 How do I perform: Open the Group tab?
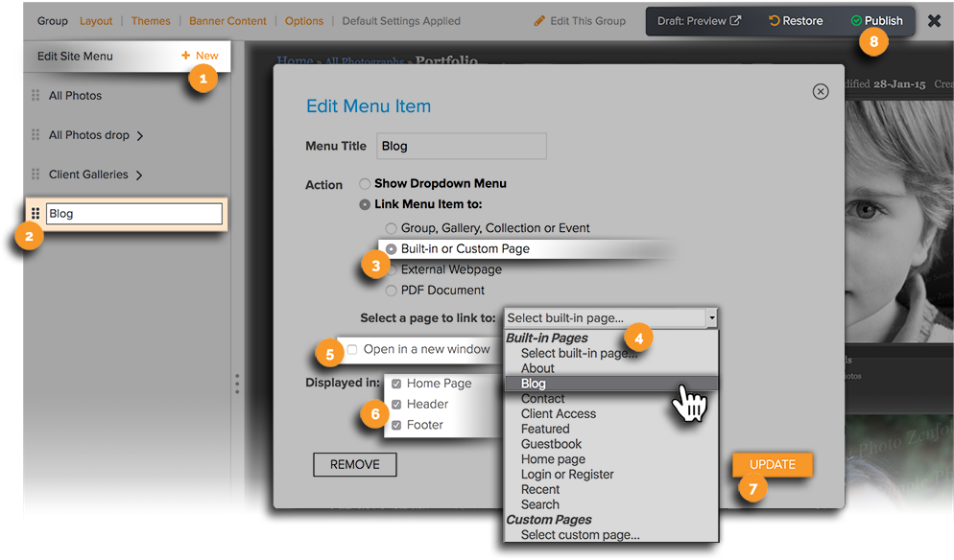click(53, 21)
